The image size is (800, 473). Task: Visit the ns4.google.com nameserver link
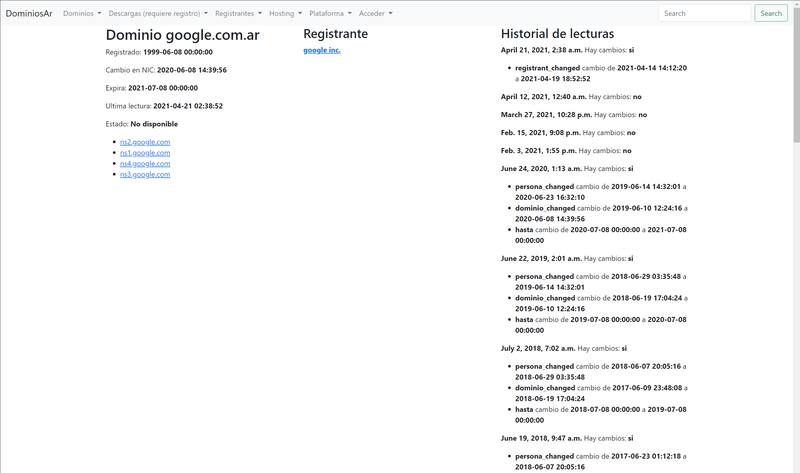(x=145, y=164)
